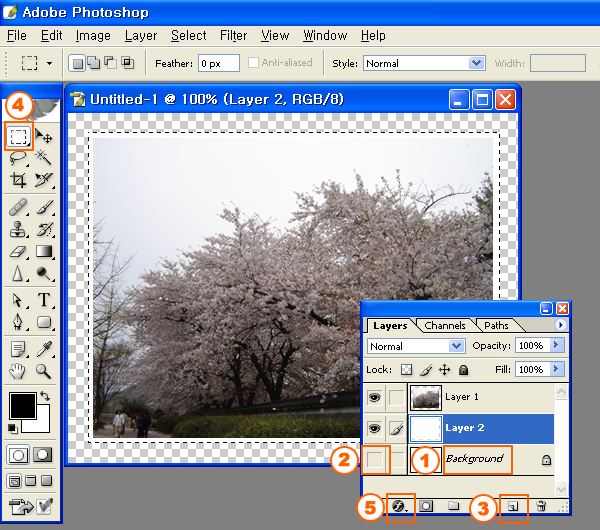600x530 pixels.
Task: Choose New selection mode button
Action: (x=78, y=63)
